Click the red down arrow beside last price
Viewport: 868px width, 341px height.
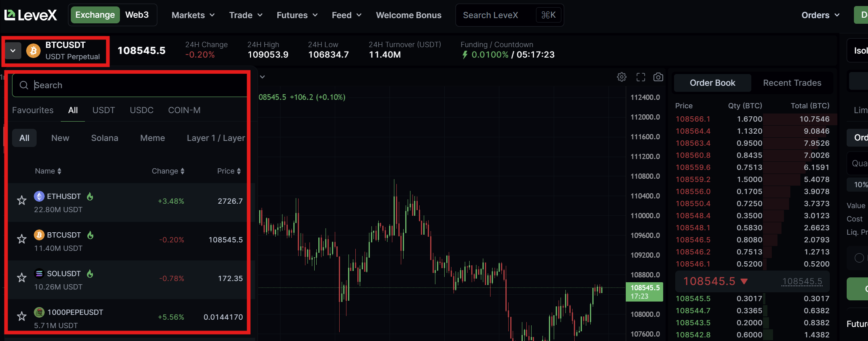click(744, 281)
